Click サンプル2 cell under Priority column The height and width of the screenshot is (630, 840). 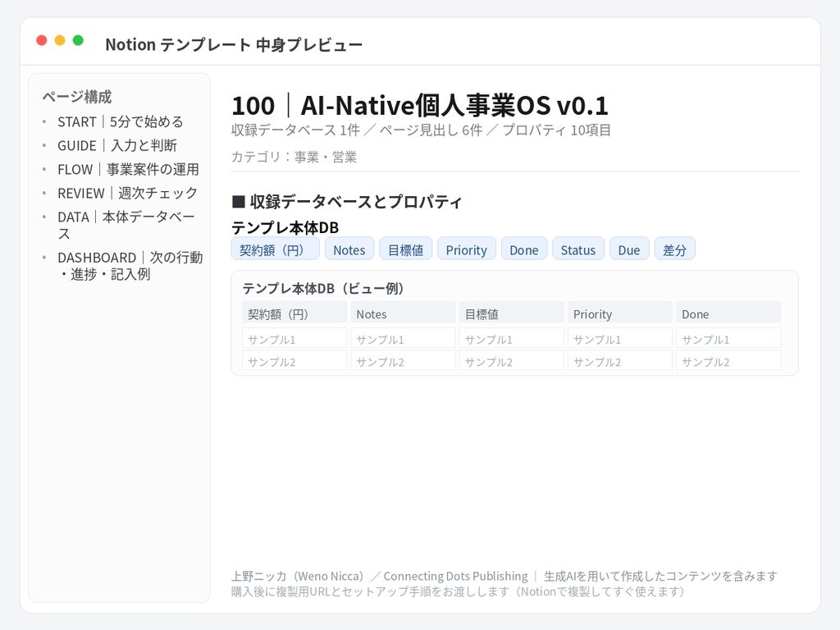pos(620,361)
